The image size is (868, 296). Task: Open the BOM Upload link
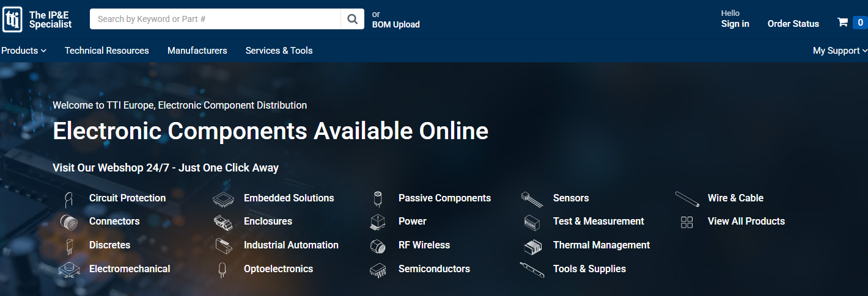click(396, 24)
